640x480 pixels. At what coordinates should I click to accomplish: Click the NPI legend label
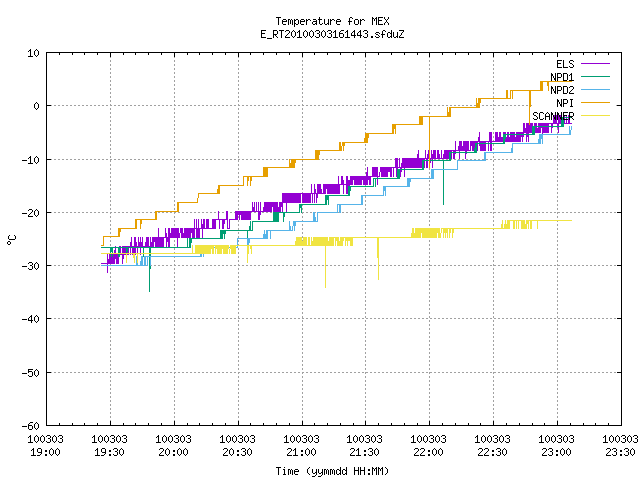(565, 103)
